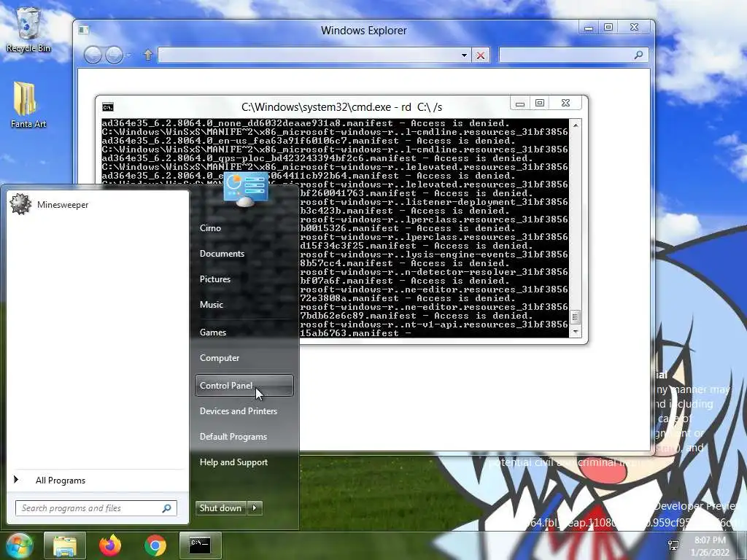Click the Control Panel picture atop Start menu
The width and height of the screenshot is (747, 560).
pyautogui.click(x=245, y=189)
